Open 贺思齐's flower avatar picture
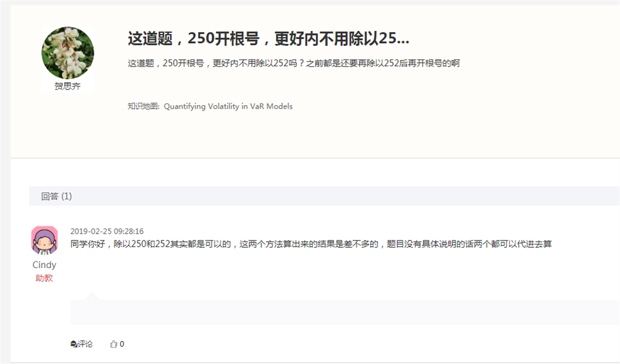The image size is (620, 364). (x=67, y=53)
